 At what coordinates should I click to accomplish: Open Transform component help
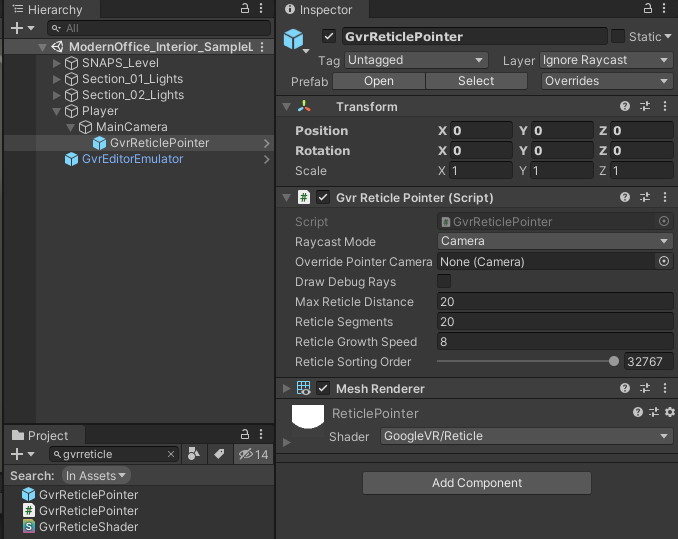(624, 106)
